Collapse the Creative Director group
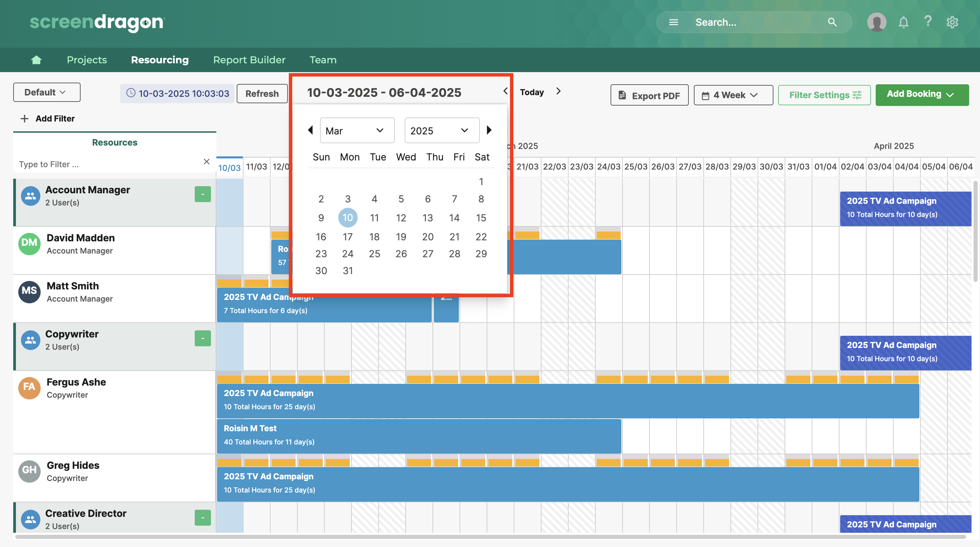 [203, 517]
